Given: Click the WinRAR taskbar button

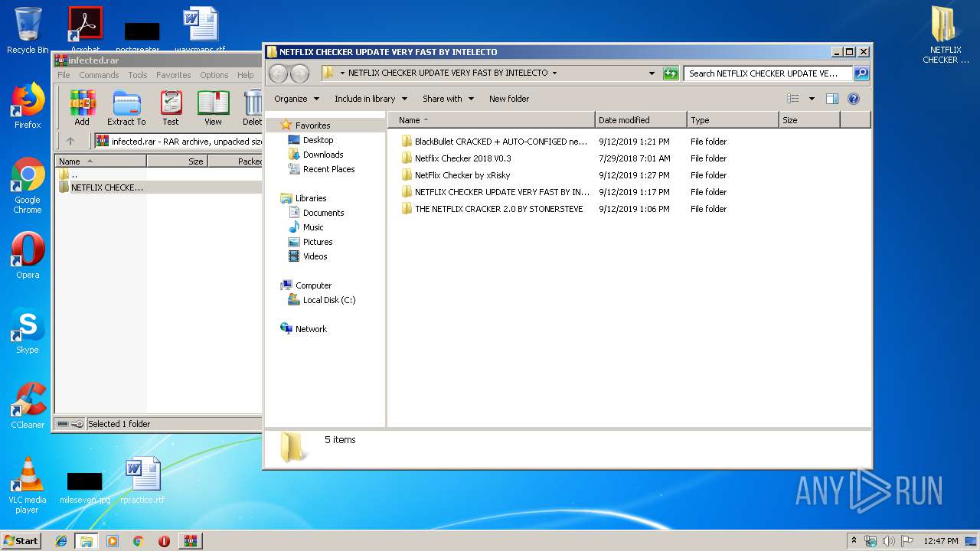Looking at the screenshot, I should click(x=190, y=541).
